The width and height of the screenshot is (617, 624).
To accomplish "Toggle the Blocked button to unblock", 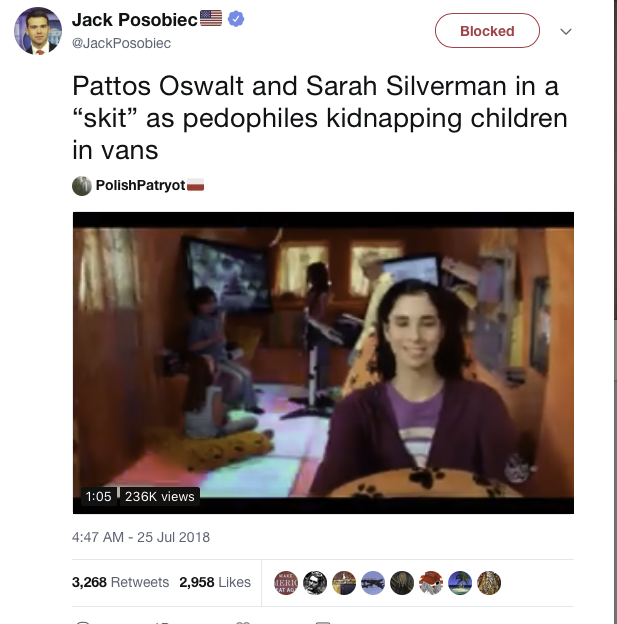I will coord(487,31).
